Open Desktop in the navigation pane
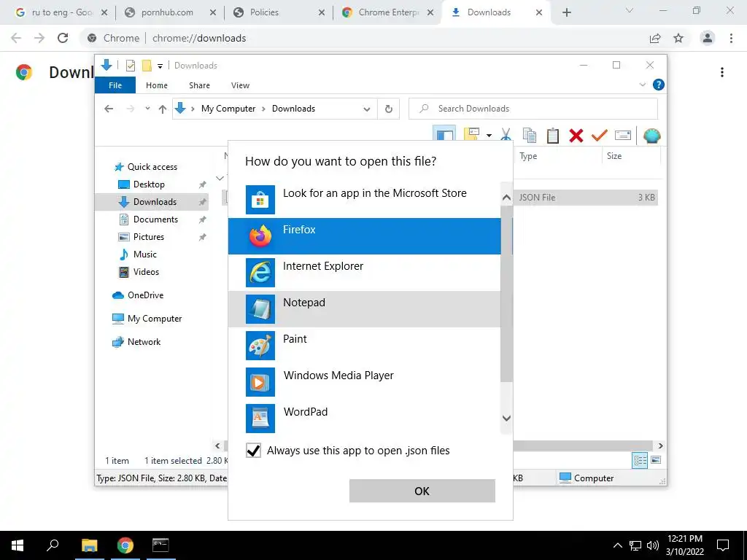The width and height of the screenshot is (747, 560). point(142,184)
